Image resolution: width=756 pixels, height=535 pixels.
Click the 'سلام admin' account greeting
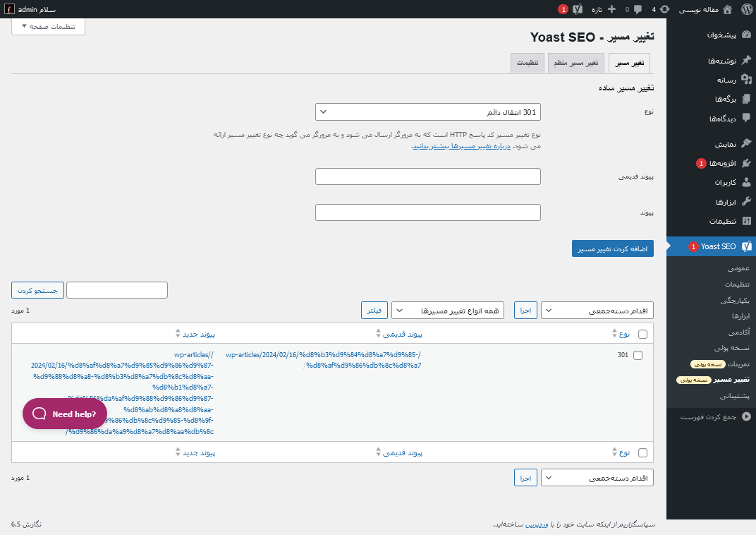click(x=37, y=9)
